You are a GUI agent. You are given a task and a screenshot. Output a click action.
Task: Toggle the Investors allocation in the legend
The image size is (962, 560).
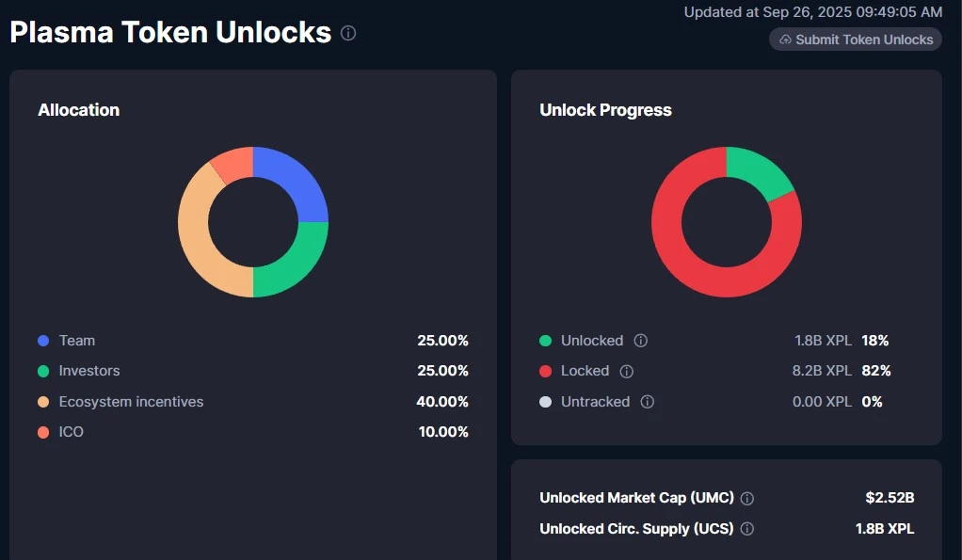pyautogui.click(x=89, y=371)
